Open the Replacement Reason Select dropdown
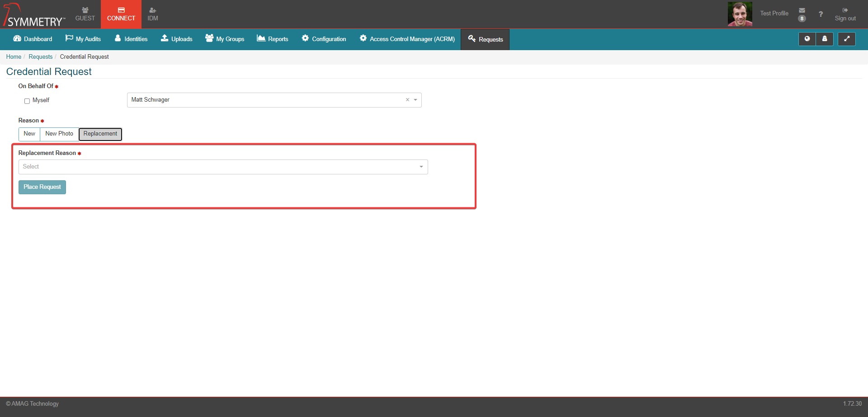The height and width of the screenshot is (417, 868). pyautogui.click(x=223, y=167)
